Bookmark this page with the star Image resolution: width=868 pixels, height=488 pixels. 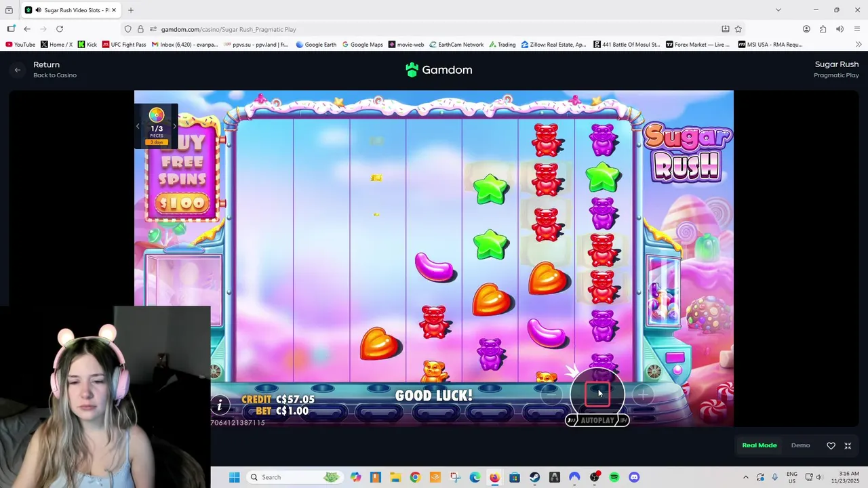pyautogui.click(x=738, y=29)
